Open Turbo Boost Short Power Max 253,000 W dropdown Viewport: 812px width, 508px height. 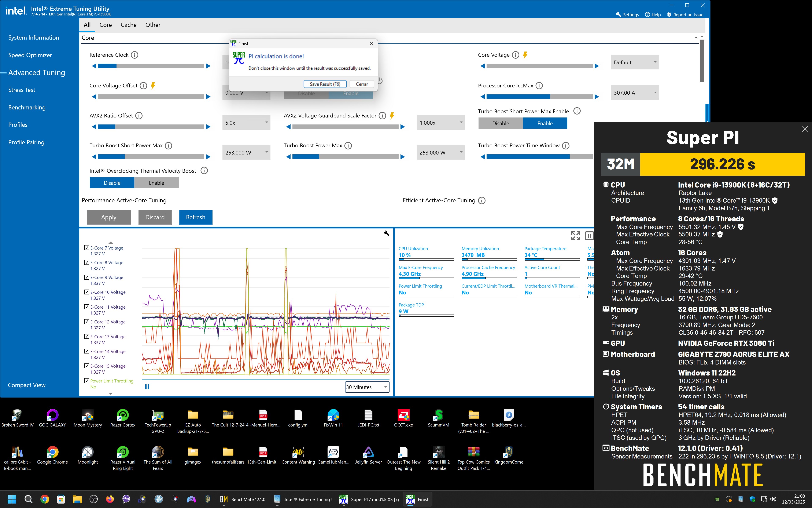(x=246, y=153)
